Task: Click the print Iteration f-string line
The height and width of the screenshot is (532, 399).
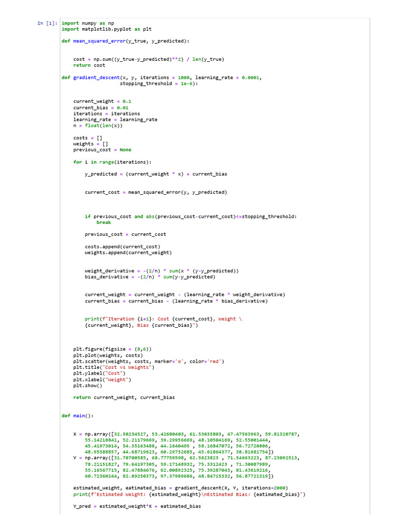Action: [x=163, y=319]
